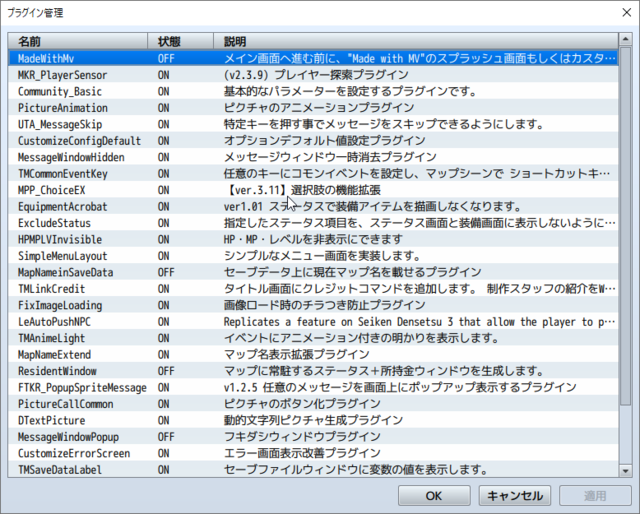
Task: Click the 【ver.3.11】選択肢の機能拡張 description
Action: (302, 190)
